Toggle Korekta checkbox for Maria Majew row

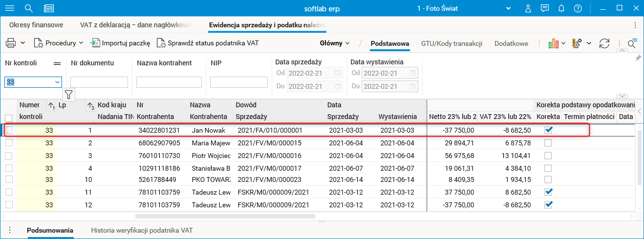548,143
